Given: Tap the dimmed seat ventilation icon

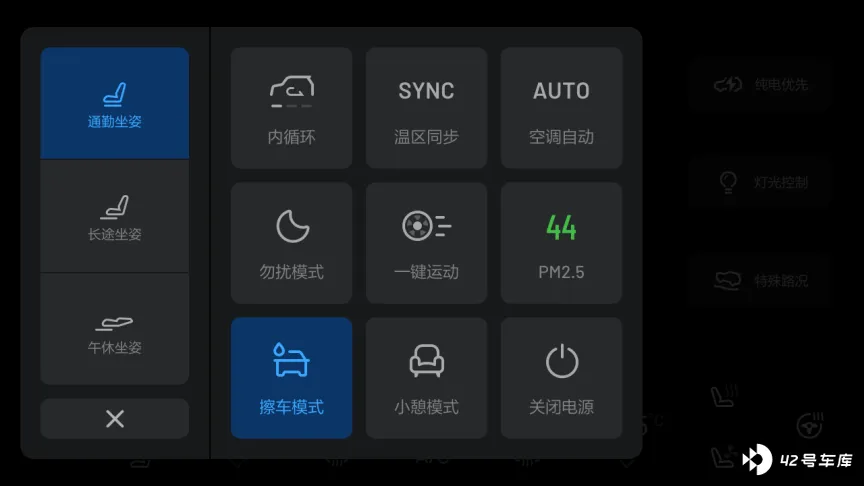Looking at the screenshot, I should 723,457.
